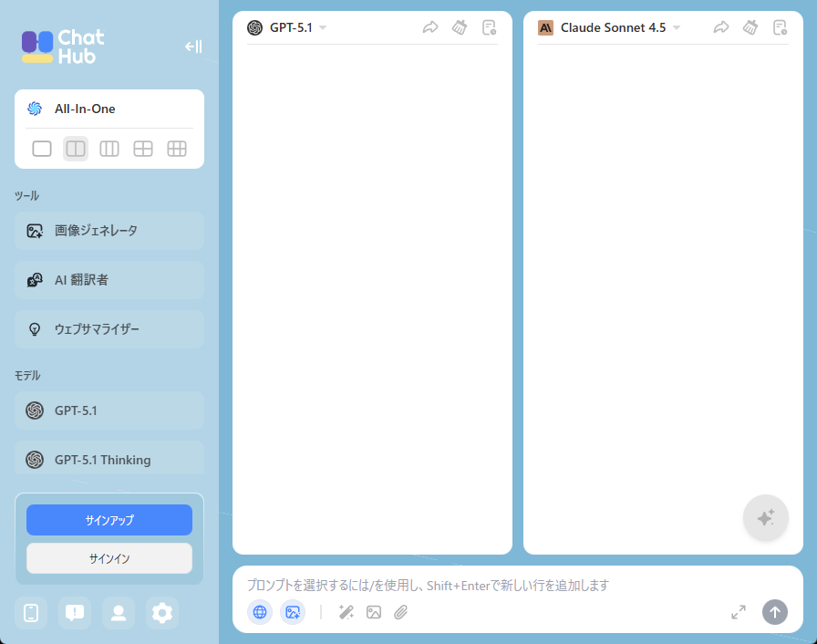Select the six-panel grid layout
The width and height of the screenshot is (817, 644).
(177, 149)
